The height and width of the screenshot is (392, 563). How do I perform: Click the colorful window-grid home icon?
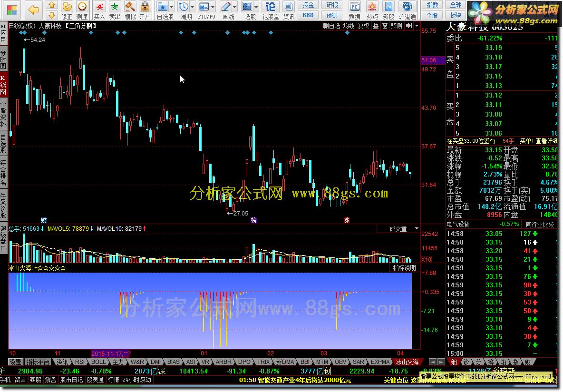coord(12,10)
